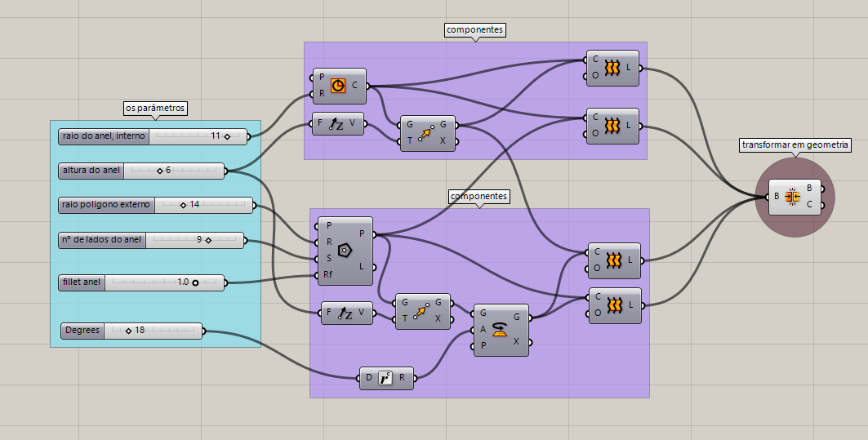Select the Radians conversion component icon
868x440 pixels.
(385, 378)
